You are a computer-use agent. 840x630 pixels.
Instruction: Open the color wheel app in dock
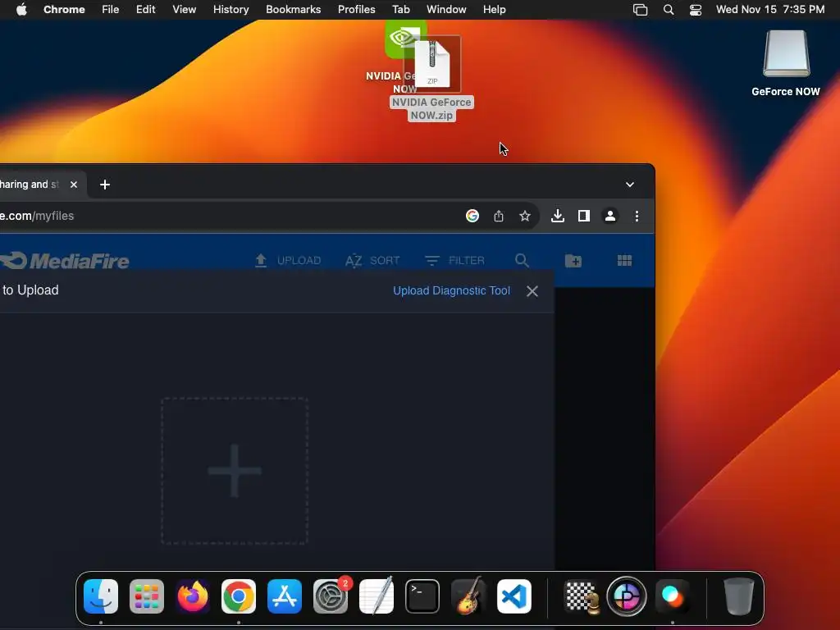pyautogui.click(x=626, y=596)
